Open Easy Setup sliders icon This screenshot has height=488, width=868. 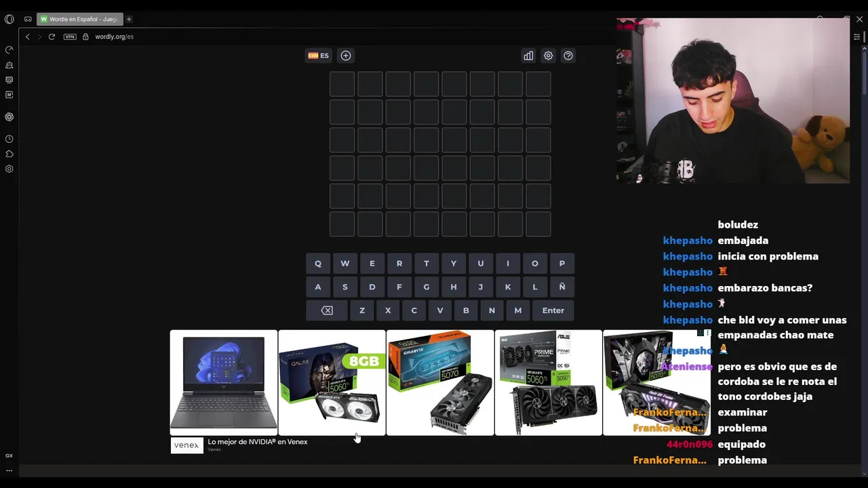(857, 37)
